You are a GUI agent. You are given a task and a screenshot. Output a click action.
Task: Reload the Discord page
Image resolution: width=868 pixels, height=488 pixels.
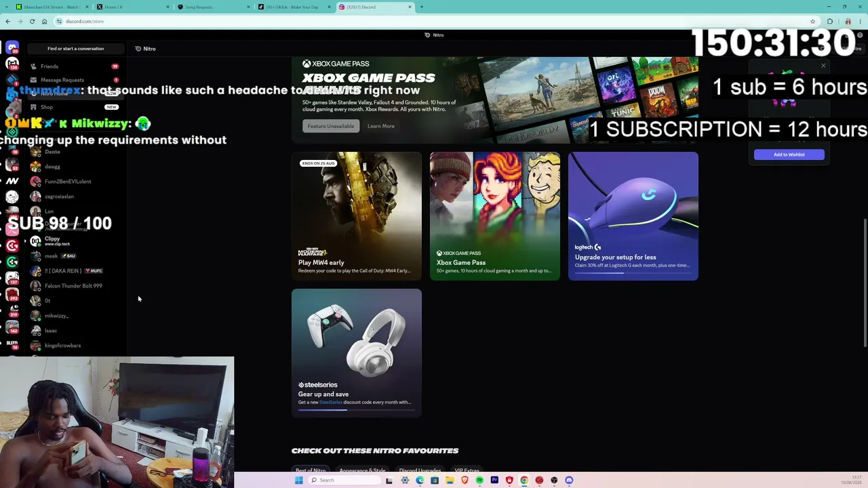coord(32,21)
